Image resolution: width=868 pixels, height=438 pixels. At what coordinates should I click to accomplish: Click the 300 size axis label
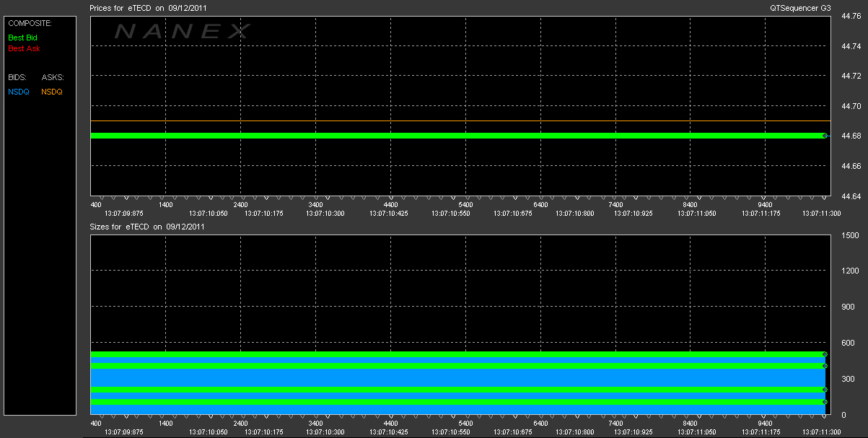(x=847, y=379)
